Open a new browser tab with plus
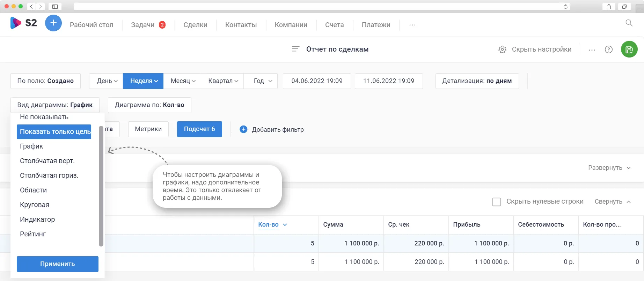The image size is (644, 281). point(640,9)
